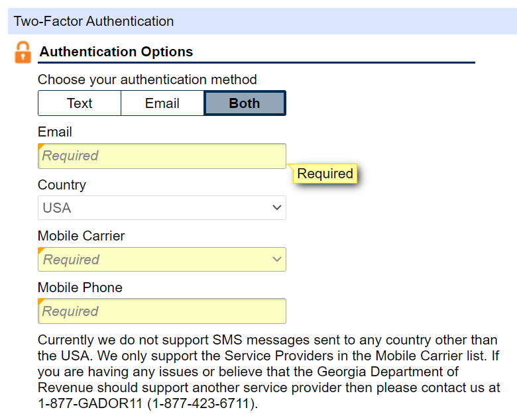Click the Mobile Carrier chevron arrow
Screen dimensions: 517x420
(277, 260)
